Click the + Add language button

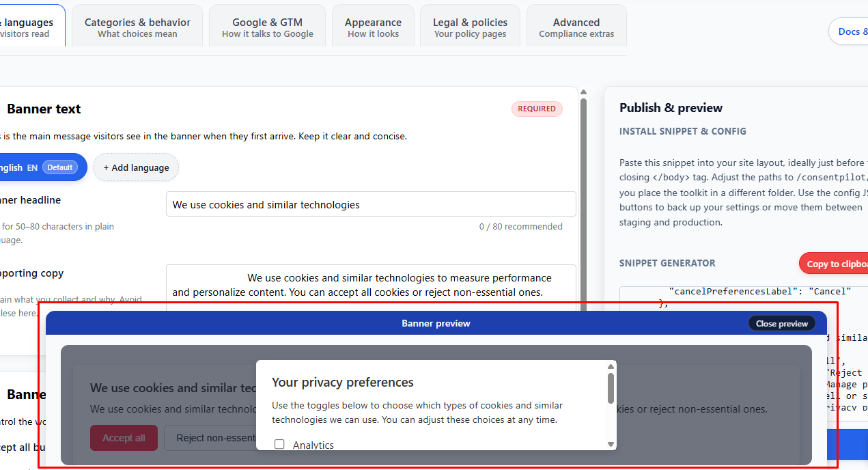(x=135, y=167)
